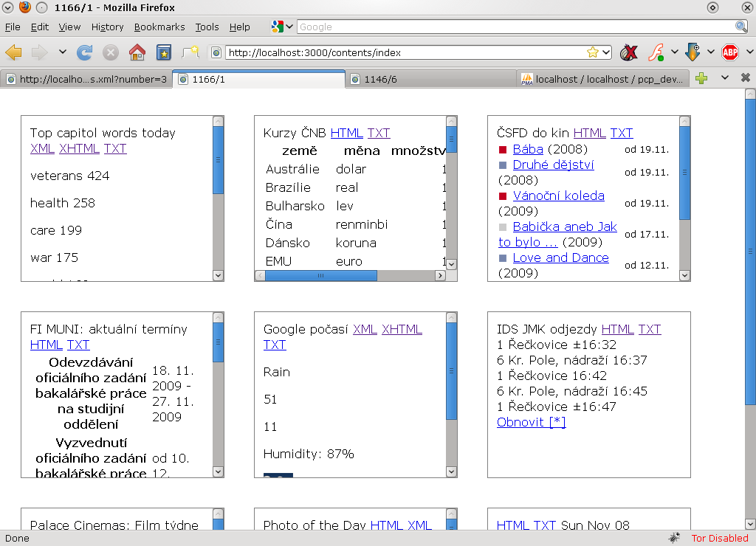Open ČSFD do kin TXT link
756x546 pixels.
[622, 133]
